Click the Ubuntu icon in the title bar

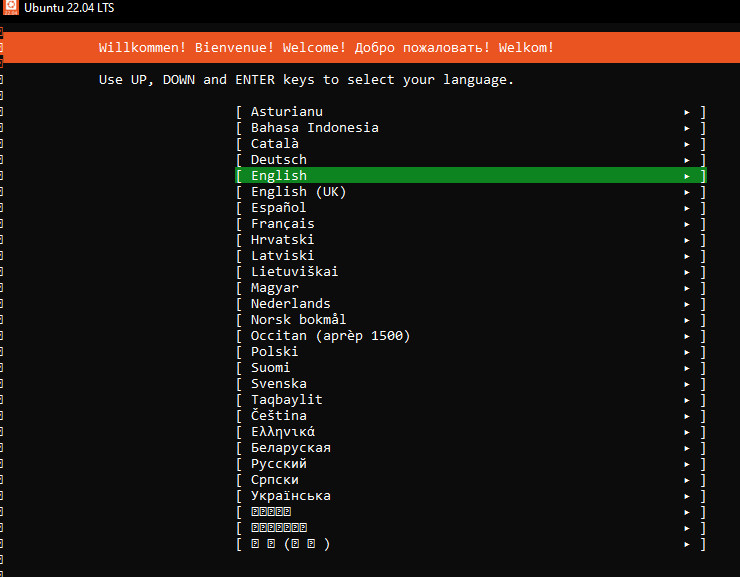pyautogui.click(x=10, y=9)
